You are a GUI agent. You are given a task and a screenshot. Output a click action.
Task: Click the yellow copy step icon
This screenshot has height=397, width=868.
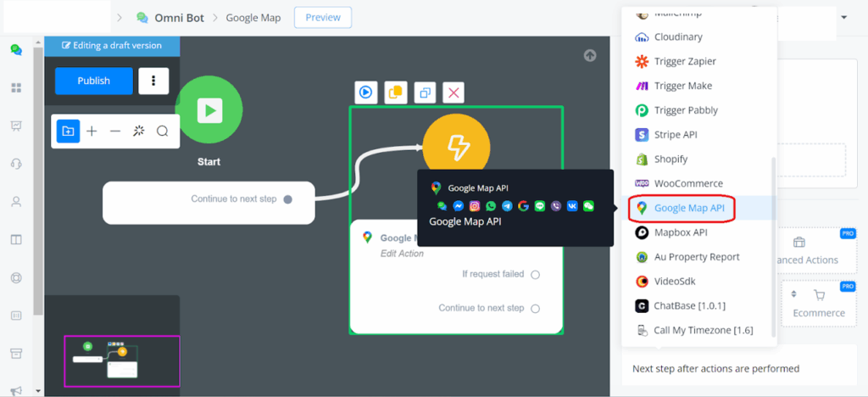coord(395,92)
